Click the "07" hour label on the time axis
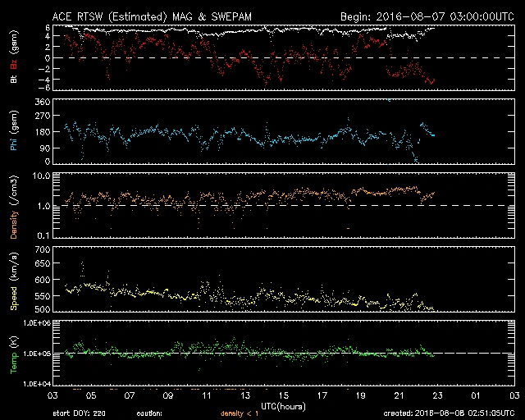The width and height of the screenshot is (525, 420). click(130, 395)
